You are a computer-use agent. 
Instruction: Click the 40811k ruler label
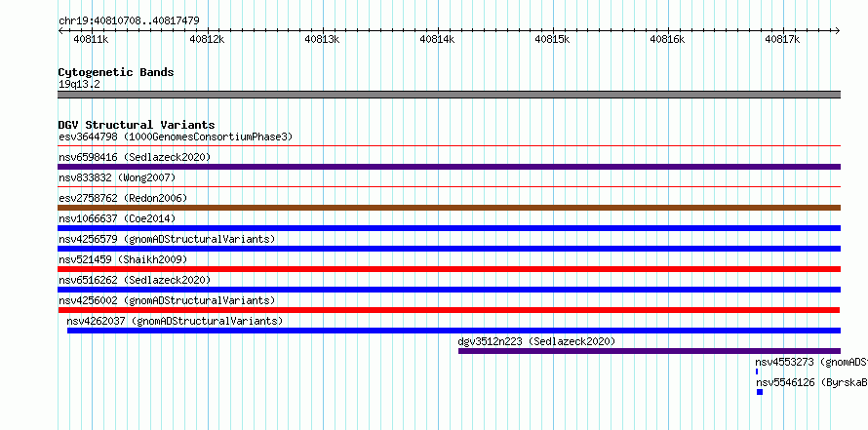point(91,39)
